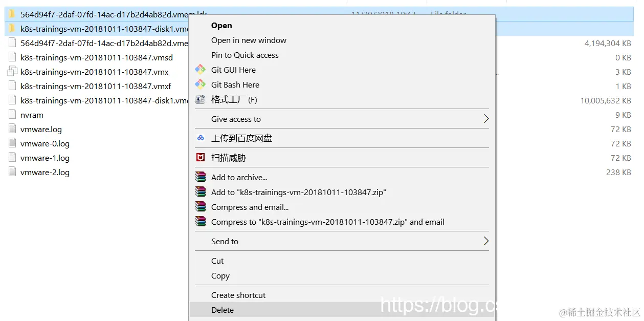Click the vmware-1.log file icon
This screenshot has height=321, width=644.
click(x=12, y=158)
